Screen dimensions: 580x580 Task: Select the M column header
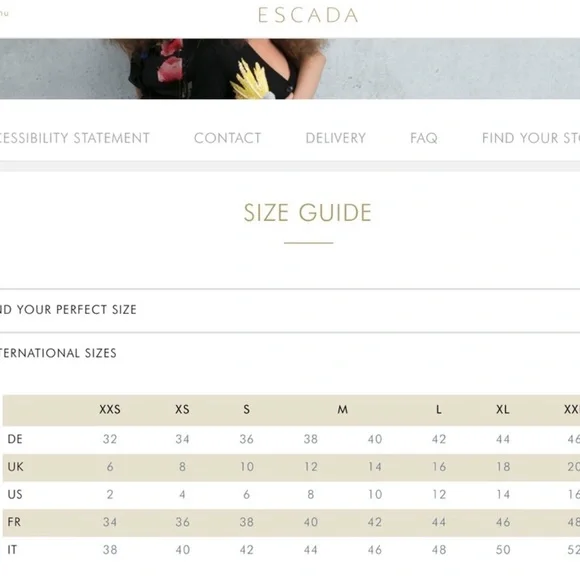(343, 409)
